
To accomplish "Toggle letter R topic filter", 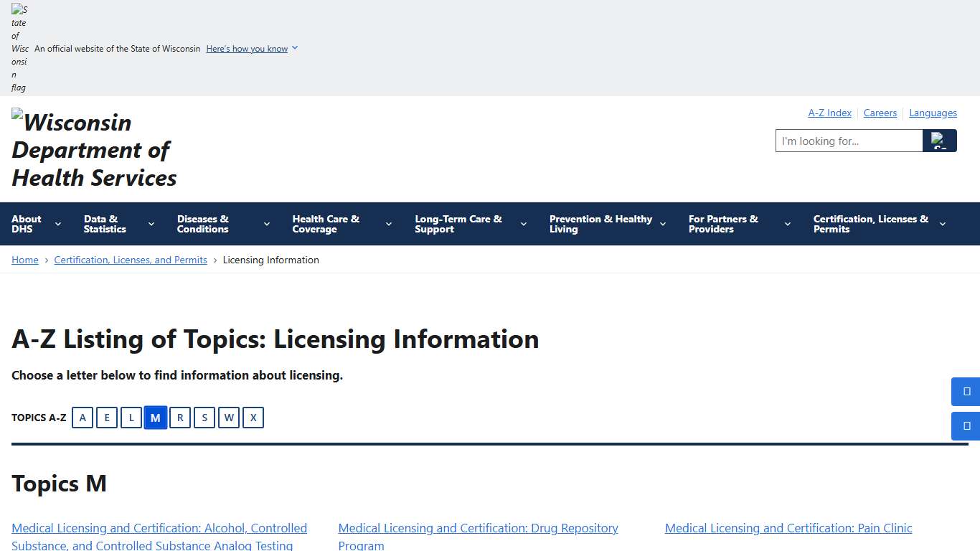I will pyautogui.click(x=180, y=418).
